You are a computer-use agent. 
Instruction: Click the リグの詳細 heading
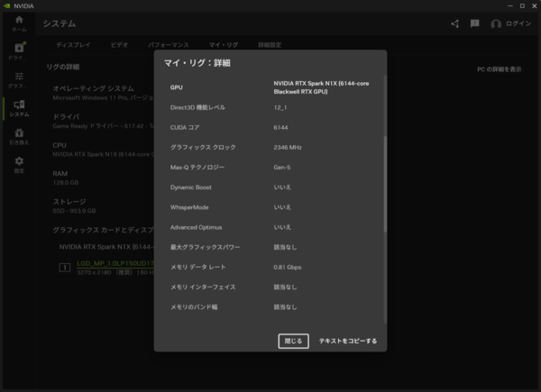point(63,67)
